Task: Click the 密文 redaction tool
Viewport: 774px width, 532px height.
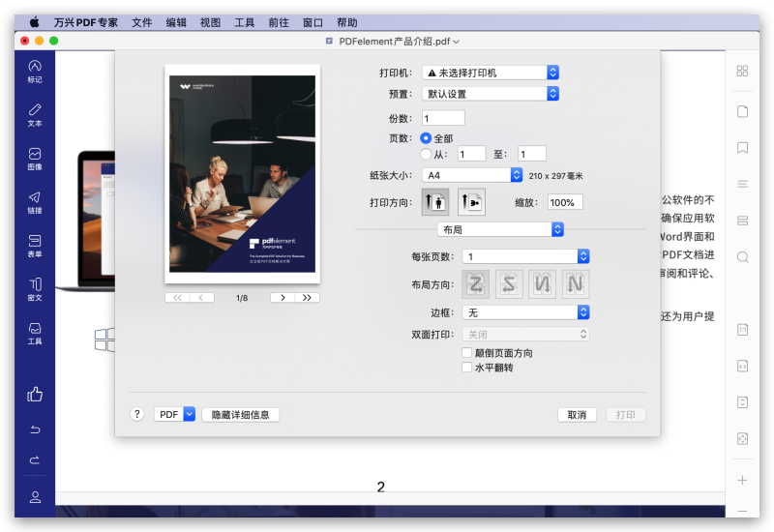Action: (x=35, y=288)
